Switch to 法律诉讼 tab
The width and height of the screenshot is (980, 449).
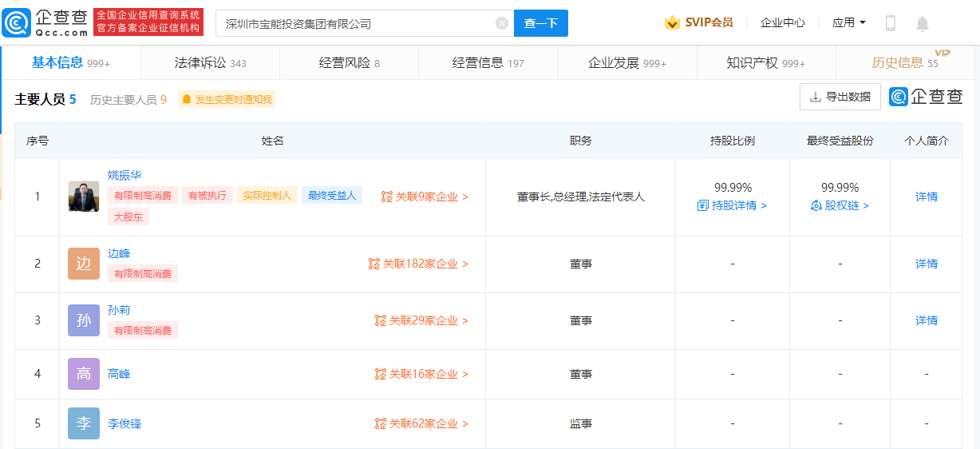tap(210, 62)
